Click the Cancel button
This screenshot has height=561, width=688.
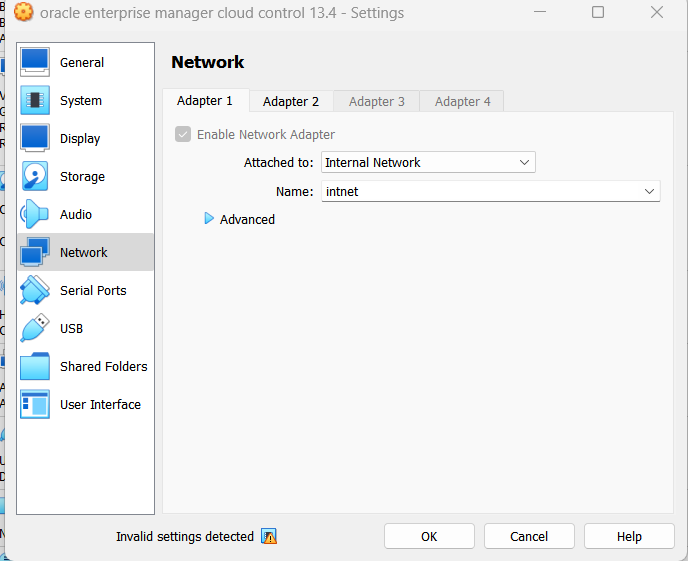click(x=529, y=536)
